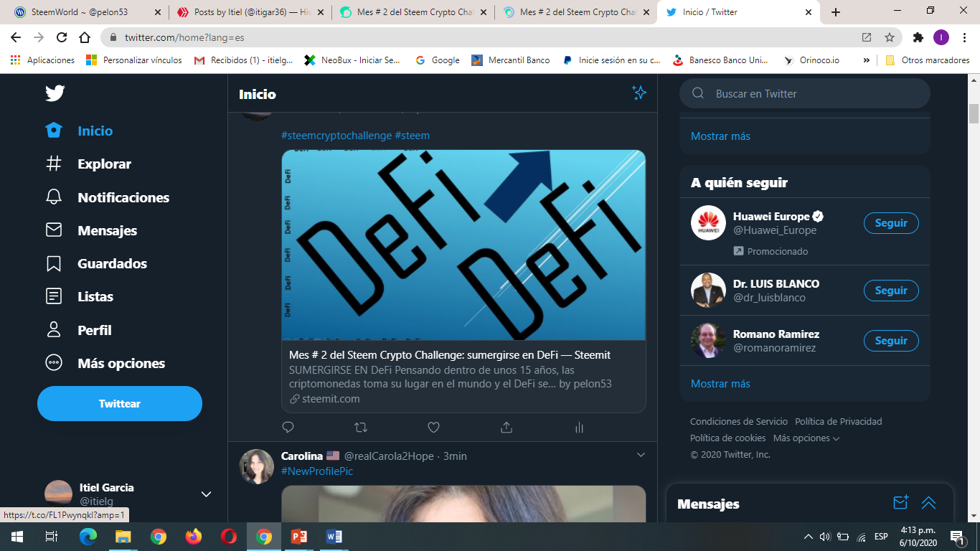
Task: Open Política de Privacidad link
Action: (839, 422)
